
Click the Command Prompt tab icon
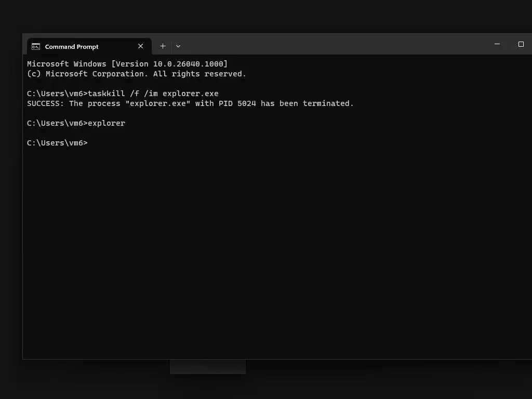tap(36, 46)
